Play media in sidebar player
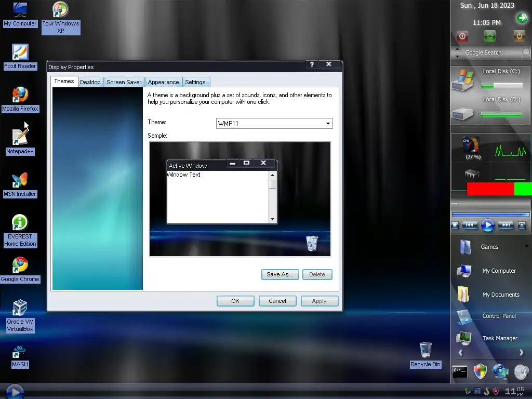This screenshot has height=399, width=532. click(487, 225)
